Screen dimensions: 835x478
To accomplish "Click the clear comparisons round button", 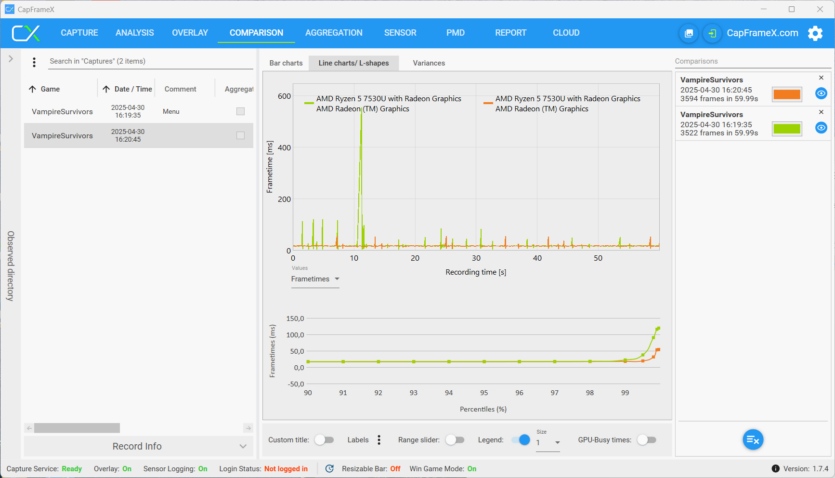I will pos(753,439).
